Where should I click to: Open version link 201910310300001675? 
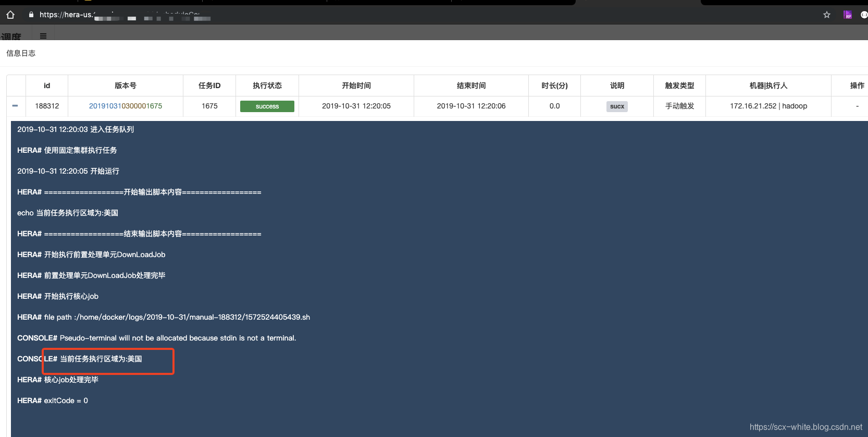pos(126,106)
